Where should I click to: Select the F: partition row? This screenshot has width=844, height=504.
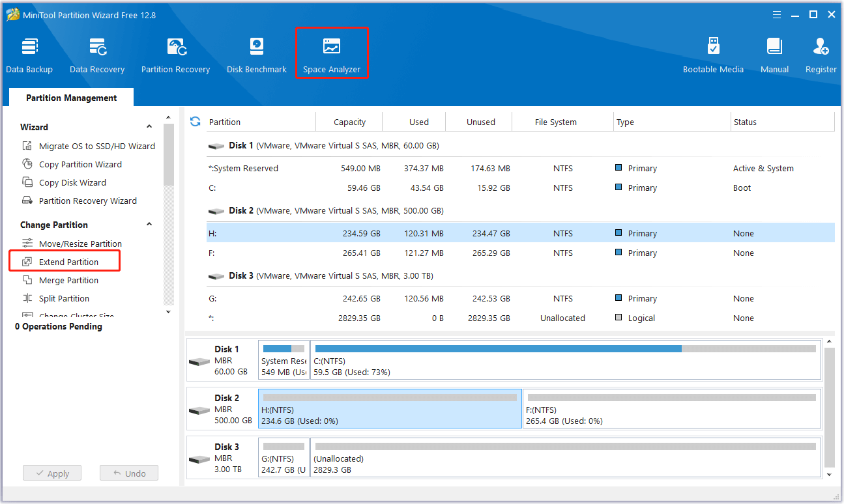tap(520, 253)
